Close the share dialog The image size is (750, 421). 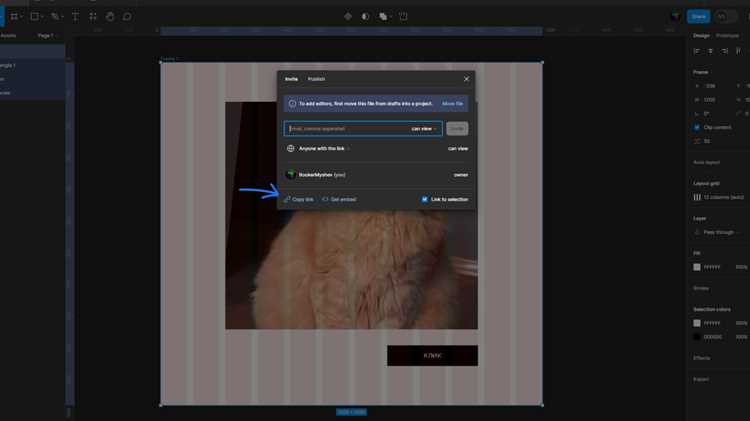[x=466, y=79]
